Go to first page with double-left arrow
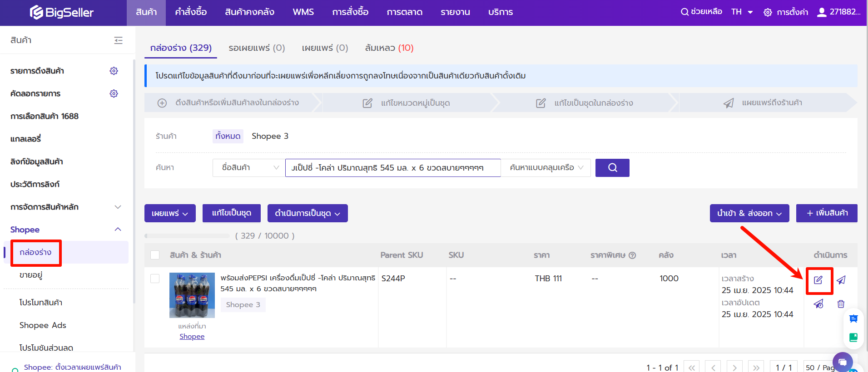Image resolution: width=868 pixels, height=372 pixels. pos(691,367)
